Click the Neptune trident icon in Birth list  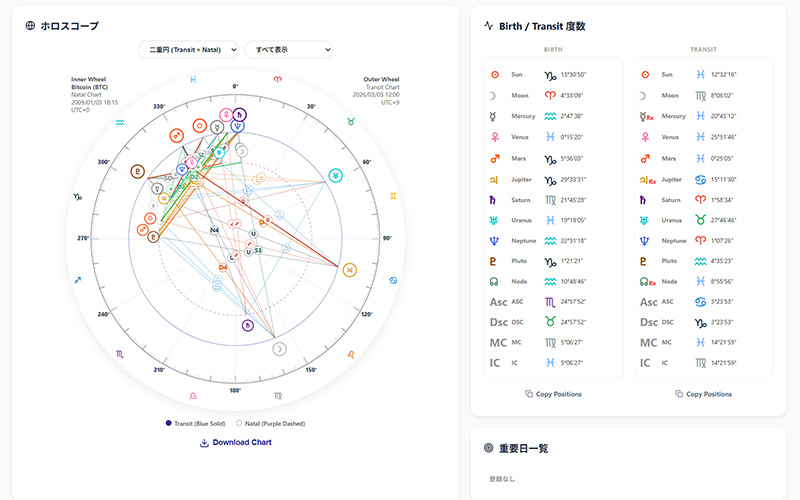[x=494, y=240]
